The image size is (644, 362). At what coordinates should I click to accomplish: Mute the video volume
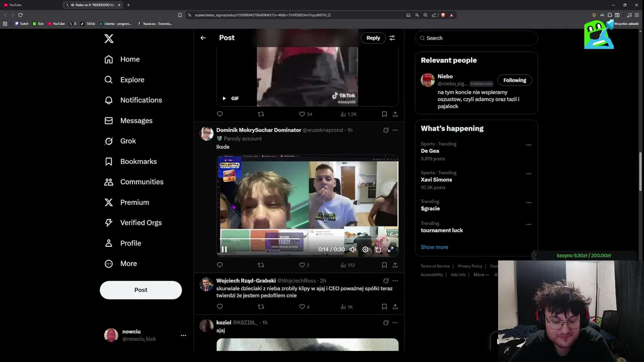point(353,249)
